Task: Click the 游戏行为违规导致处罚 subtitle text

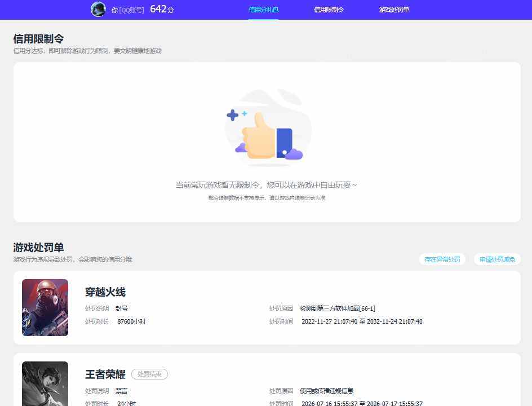Action: [72, 259]
